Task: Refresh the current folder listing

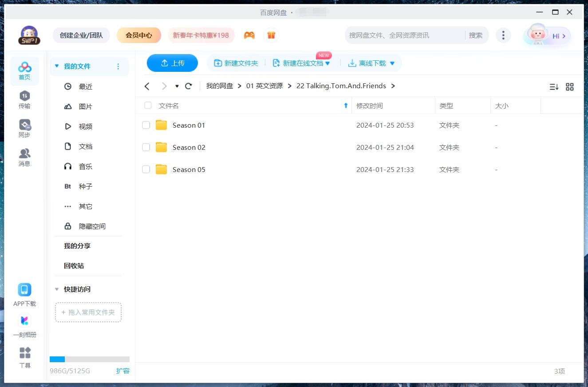Action: (x=189, y=86)
